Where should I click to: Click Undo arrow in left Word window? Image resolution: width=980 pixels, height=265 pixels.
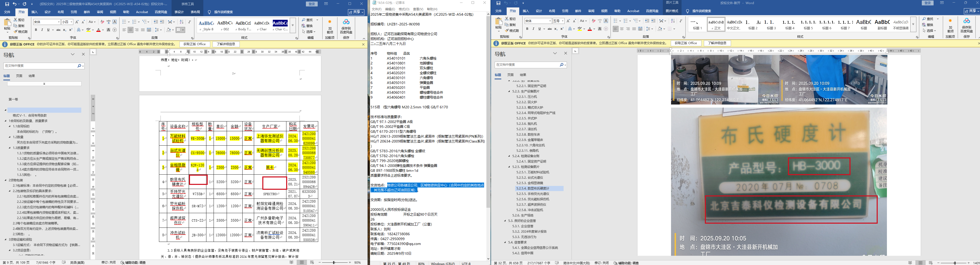[14, 4]
